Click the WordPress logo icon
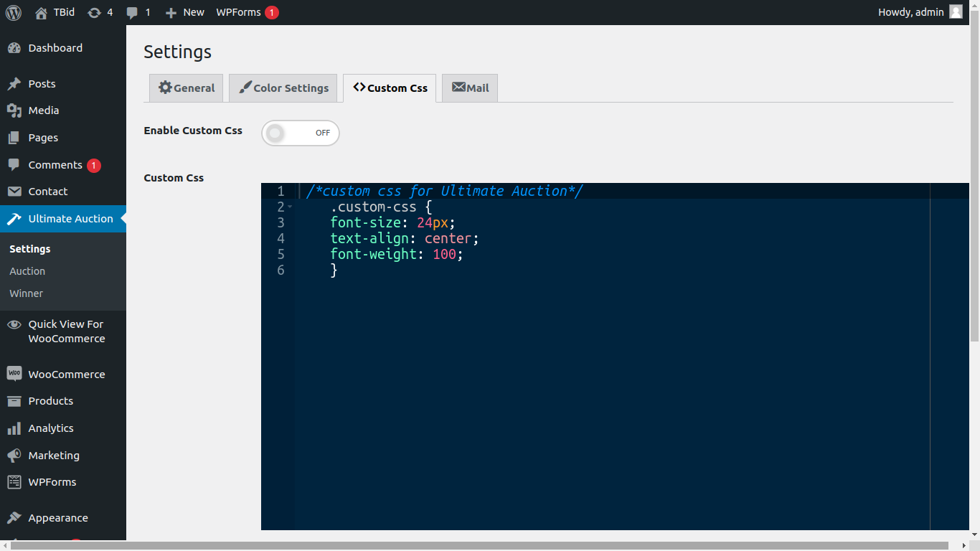 14,12
